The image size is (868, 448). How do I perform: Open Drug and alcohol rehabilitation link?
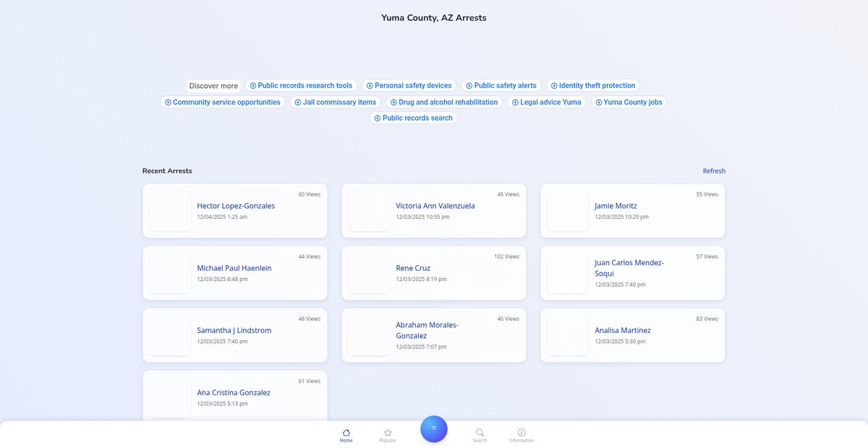[444, 102]
